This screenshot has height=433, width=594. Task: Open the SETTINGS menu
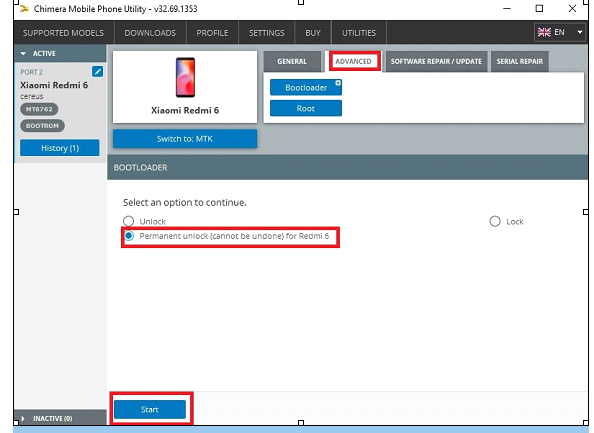coord(266,33)
